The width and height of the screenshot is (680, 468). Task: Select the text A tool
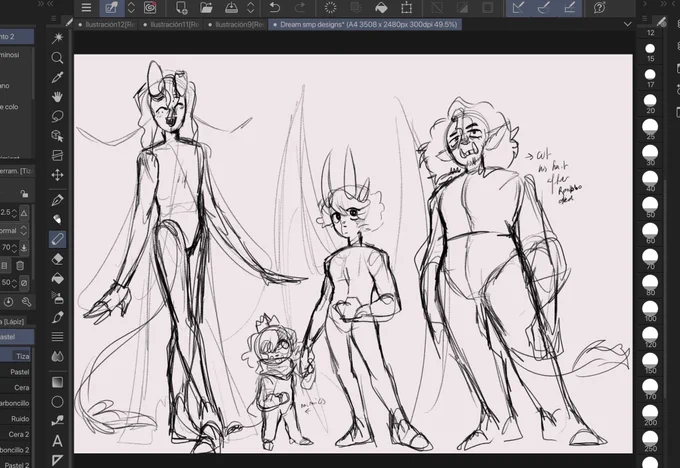(57, 441)
